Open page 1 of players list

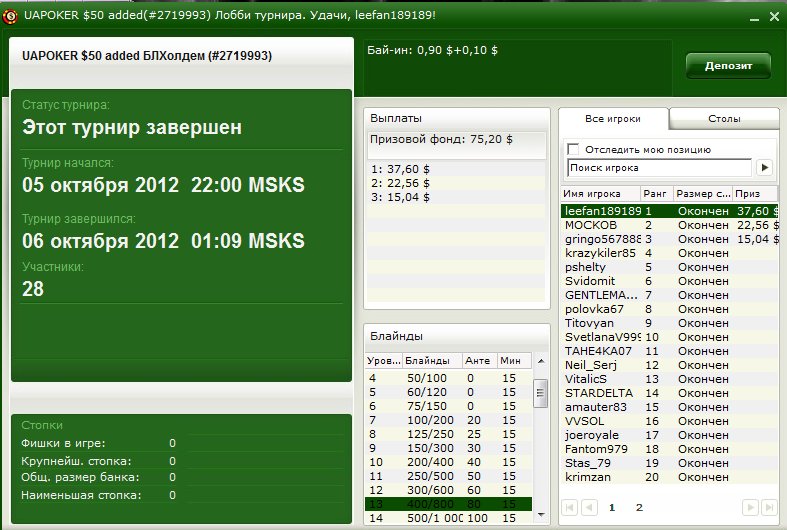click(612, 508)
